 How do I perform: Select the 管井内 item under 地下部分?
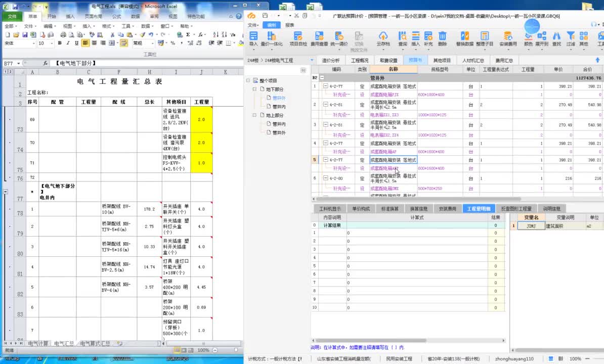pyautogui.click(x=279, y=107)
